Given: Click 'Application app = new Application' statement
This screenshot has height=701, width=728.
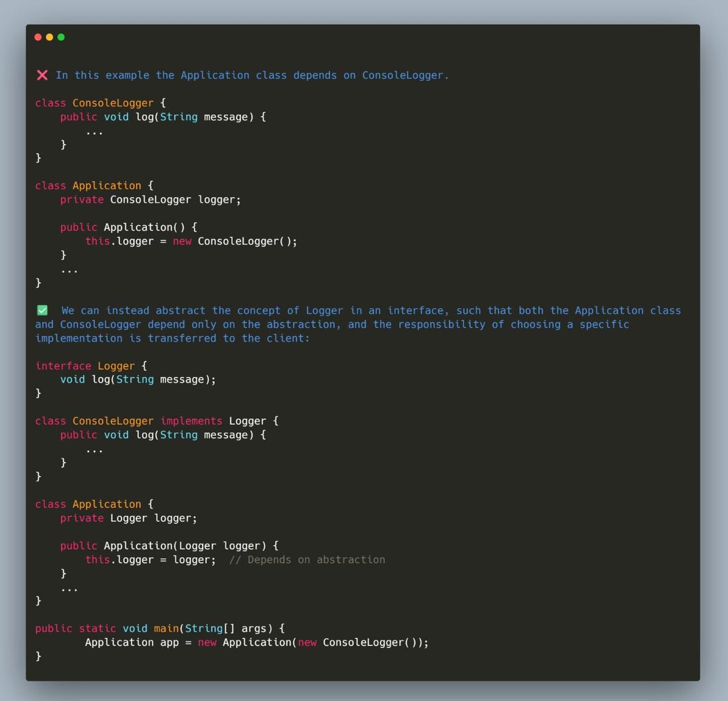Looking at the screenshot, I should pos(257,642).
